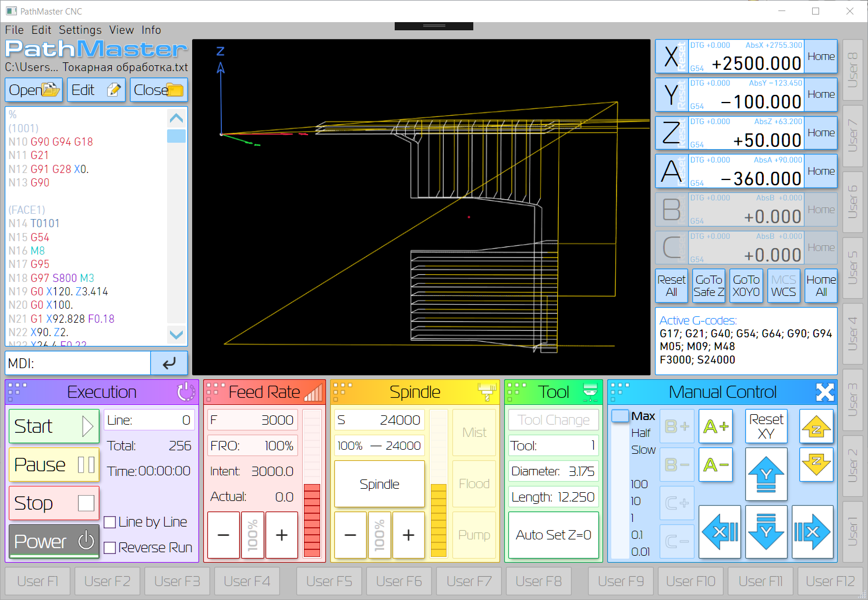
Task: Jog Y axis forward with up arrow
Action: pyautogui.click(x=766, y=474)
